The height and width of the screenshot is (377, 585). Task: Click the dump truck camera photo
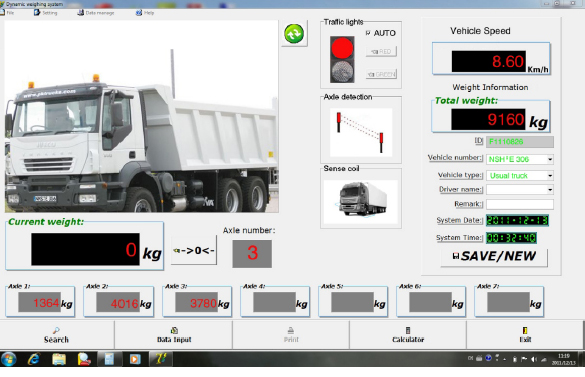coord(141,116)
